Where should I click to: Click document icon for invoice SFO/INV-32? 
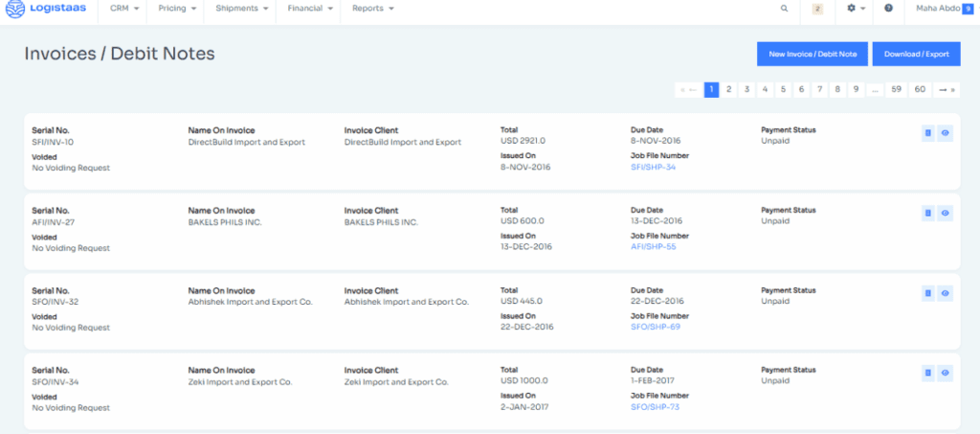[927, 293]
